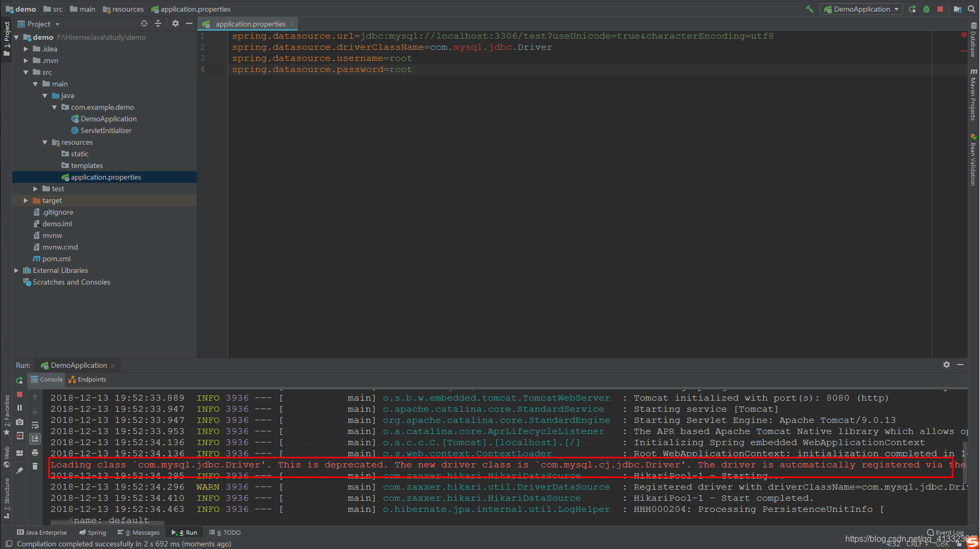Expand the target folder
Screen dimensions: 980x549
pos(26,200)
